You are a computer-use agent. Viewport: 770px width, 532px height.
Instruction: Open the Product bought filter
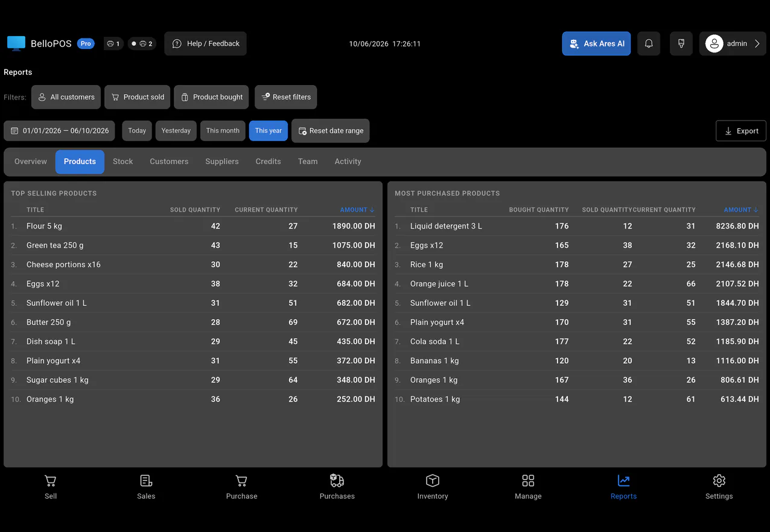pos(211,97)
